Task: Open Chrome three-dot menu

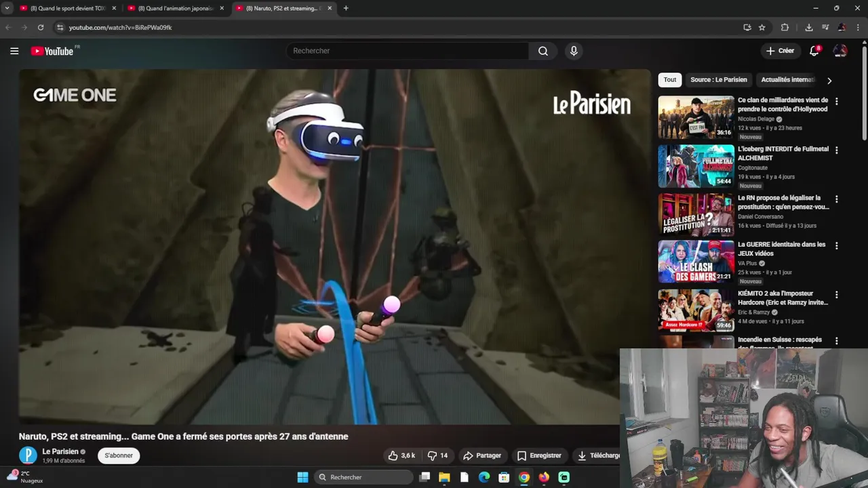Action: click(x=858, y=27)
